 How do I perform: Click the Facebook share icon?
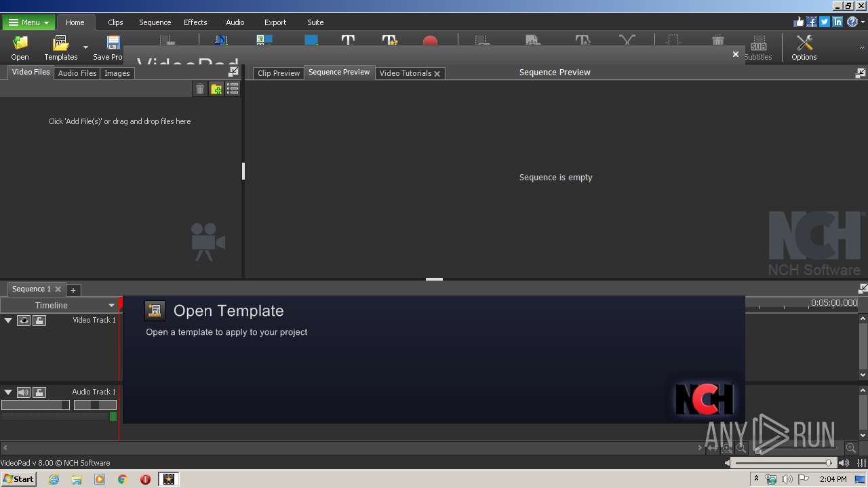click(x=812, y=22)
